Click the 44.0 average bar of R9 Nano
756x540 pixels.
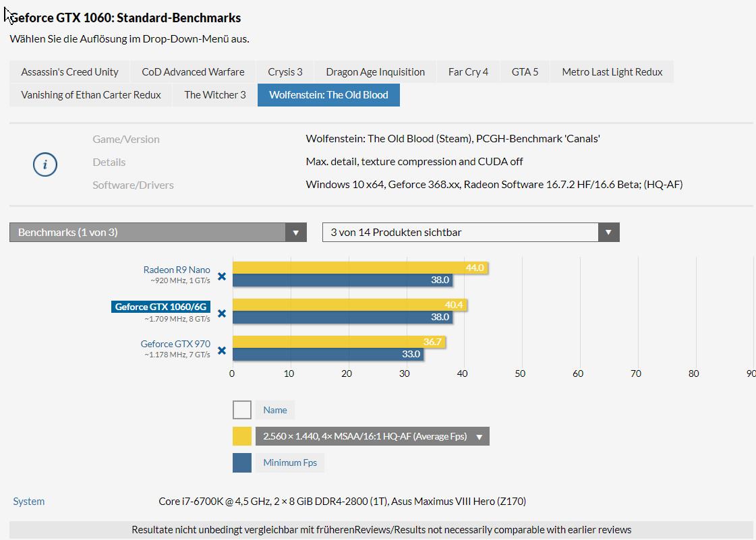tap(360, 268)
